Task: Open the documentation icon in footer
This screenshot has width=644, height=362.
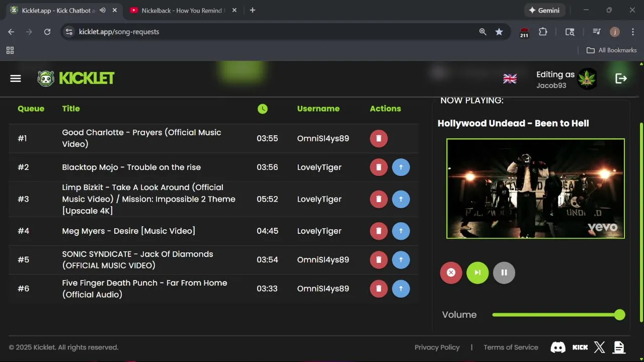Action: 619,347
